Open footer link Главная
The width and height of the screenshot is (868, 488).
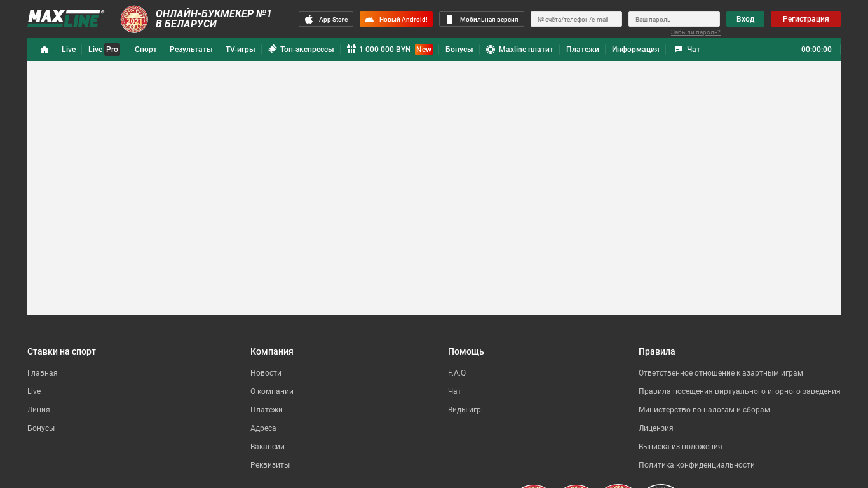43,373
